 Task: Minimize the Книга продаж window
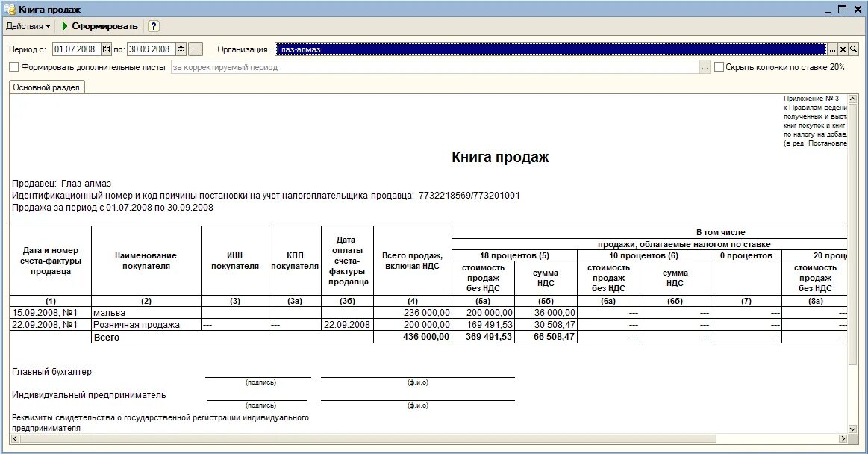point(828,10)
